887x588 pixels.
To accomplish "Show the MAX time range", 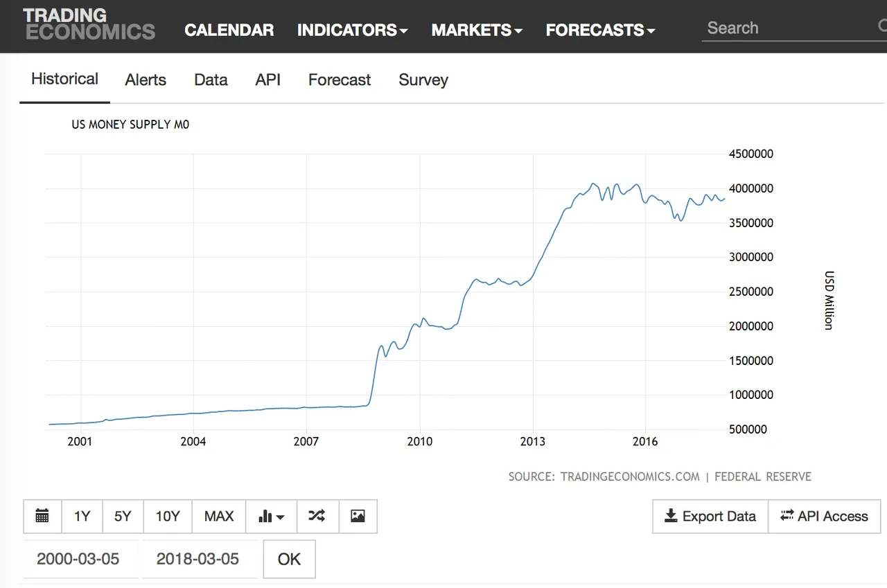I will coord(219,516).
